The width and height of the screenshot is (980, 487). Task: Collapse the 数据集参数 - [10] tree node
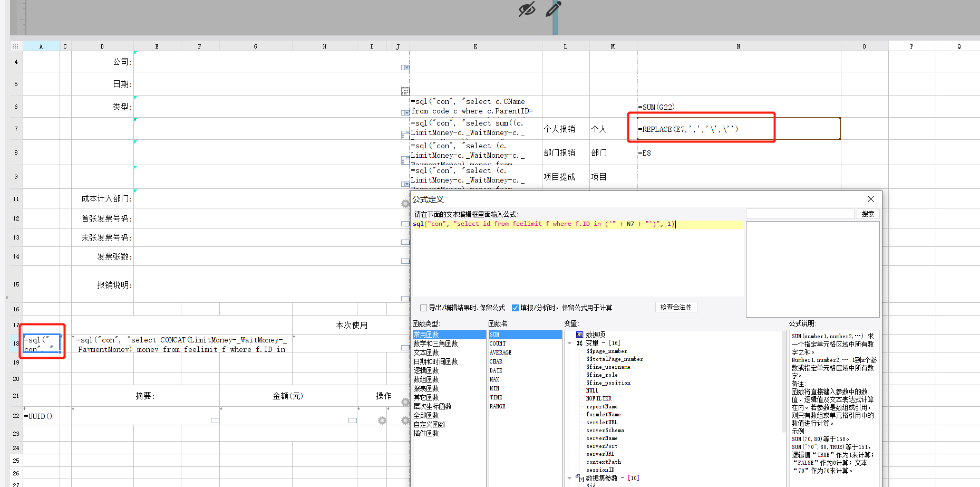click(570, 478)
